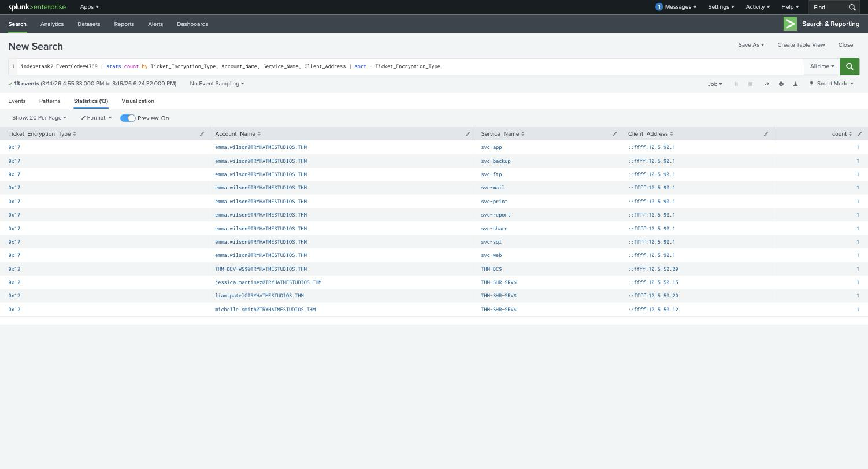Viewport: 868px width, 469px height.
Task: Click svc-mail service name cell
Action: click(493, 188)
